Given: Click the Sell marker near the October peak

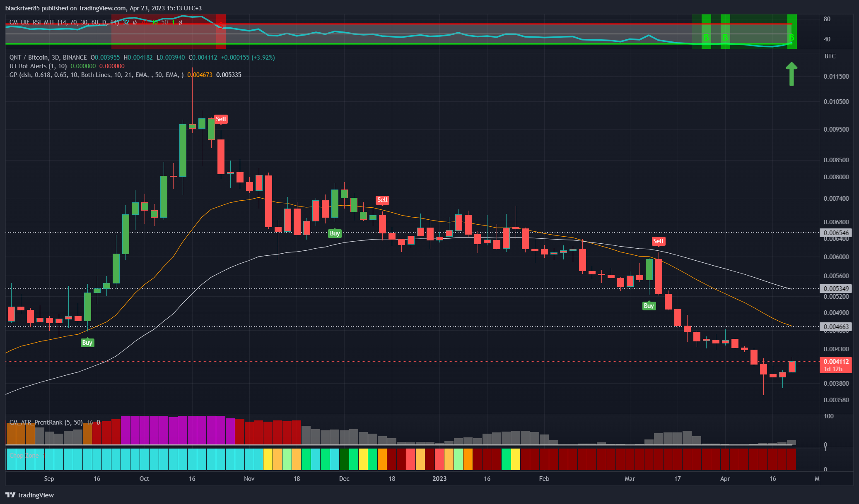Looking at the screenshot, I should click(x=221, y=119).
